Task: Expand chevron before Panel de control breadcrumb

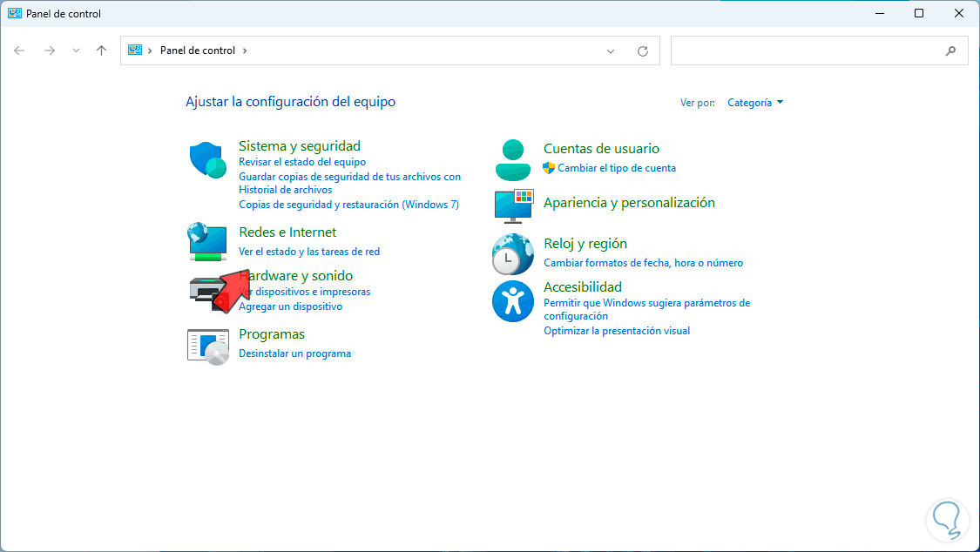Action: 150,50
